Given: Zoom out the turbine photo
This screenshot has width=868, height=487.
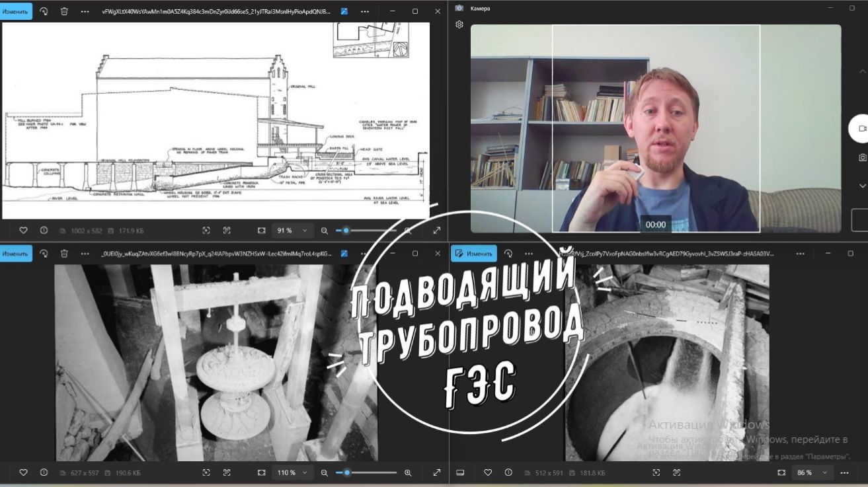Looking at the screenshot, I should click(325, 472).
